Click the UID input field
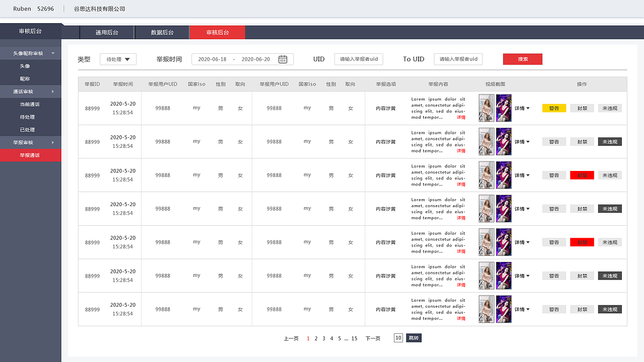This screenshot has height=362, width=644. 359,59
